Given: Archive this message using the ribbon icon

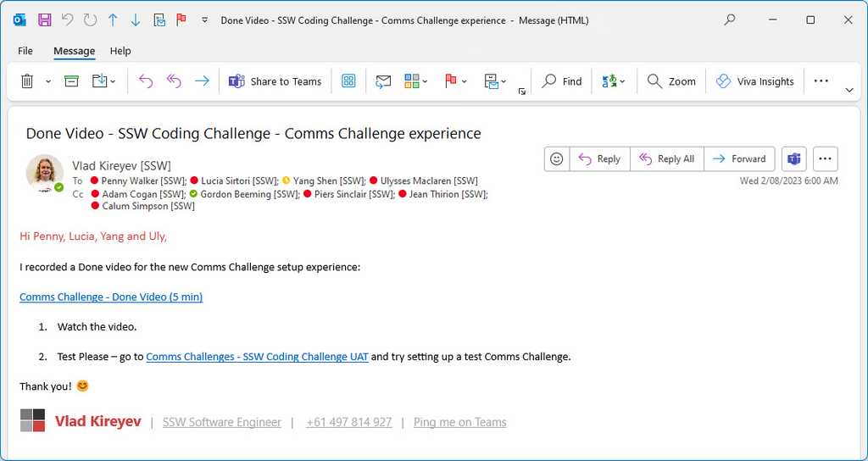Looking at the screenshot, I should 72,81.
